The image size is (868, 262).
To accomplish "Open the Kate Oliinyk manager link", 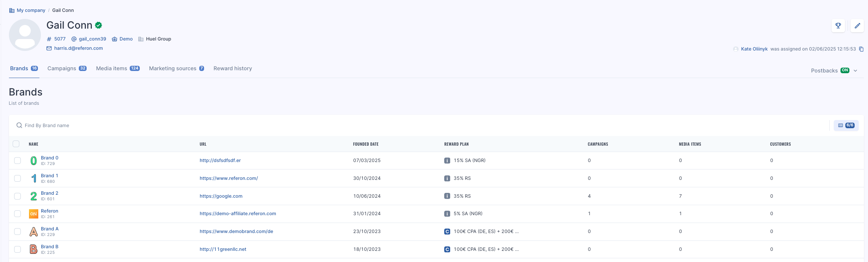I will click(754, 49).
